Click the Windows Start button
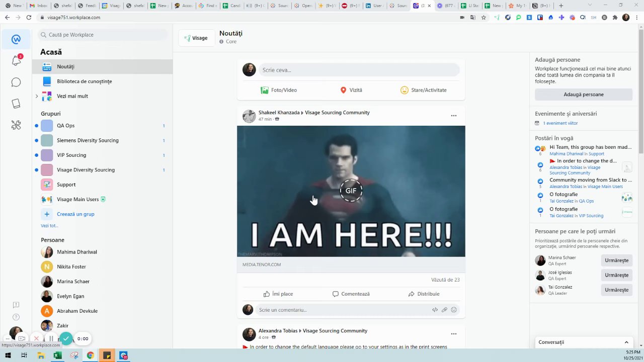 coord(8,355)
